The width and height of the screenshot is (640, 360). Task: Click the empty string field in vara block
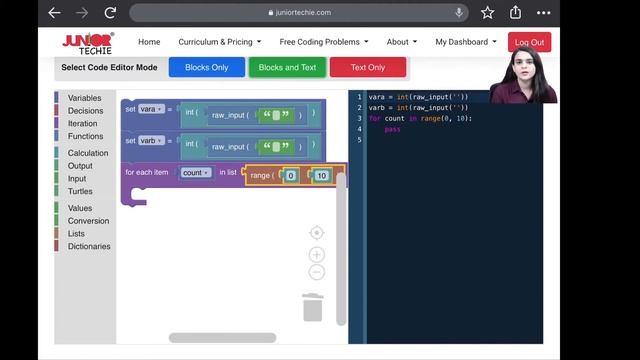coord(276,115)
